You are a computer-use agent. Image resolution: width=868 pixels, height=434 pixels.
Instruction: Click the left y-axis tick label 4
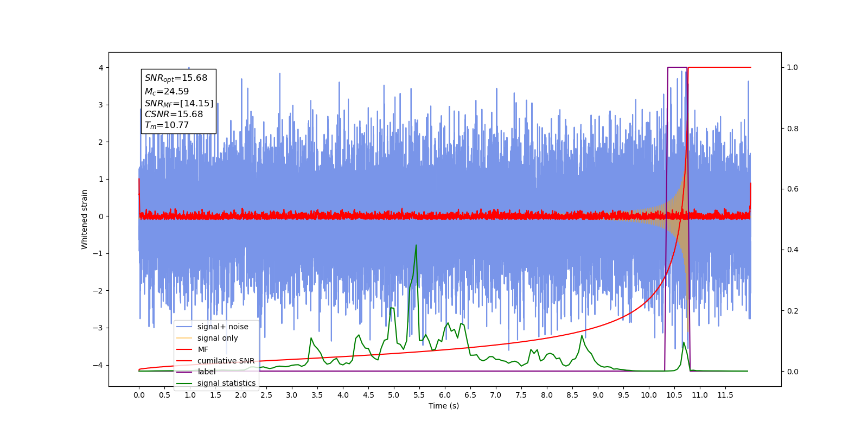click(x=101, y=68)
